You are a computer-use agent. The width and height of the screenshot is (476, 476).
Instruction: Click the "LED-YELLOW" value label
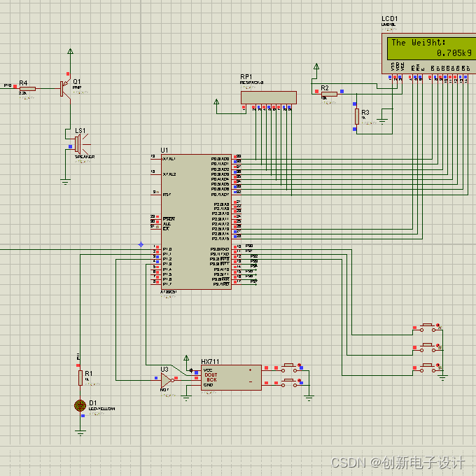click(101, 409)
